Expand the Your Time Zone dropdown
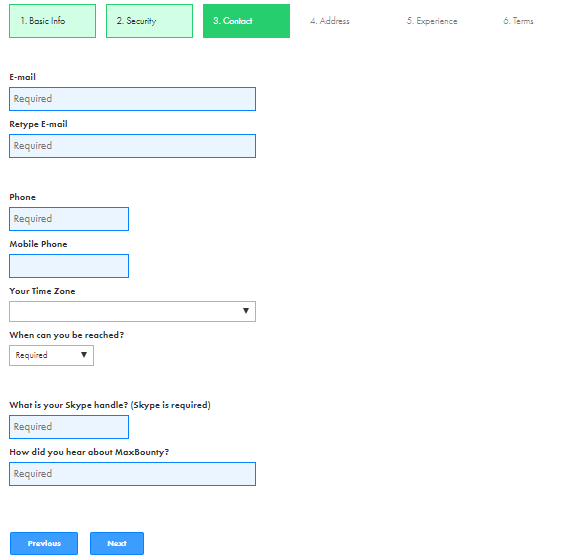This screenshot has width=564, height=560. (x=132, y=311)
